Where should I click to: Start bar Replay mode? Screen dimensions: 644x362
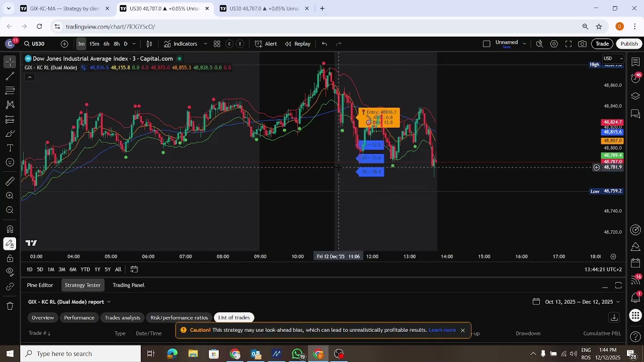point(297,44)
